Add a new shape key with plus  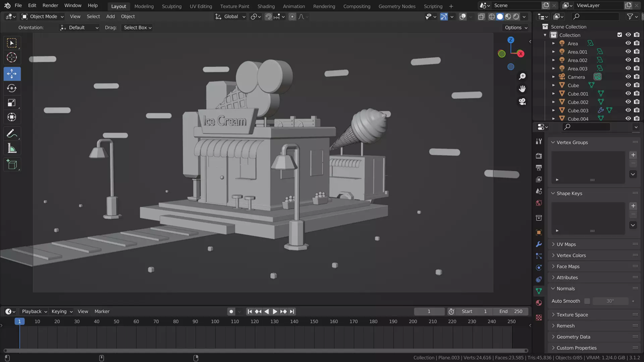pyautogui.click(x=633, y=206)
